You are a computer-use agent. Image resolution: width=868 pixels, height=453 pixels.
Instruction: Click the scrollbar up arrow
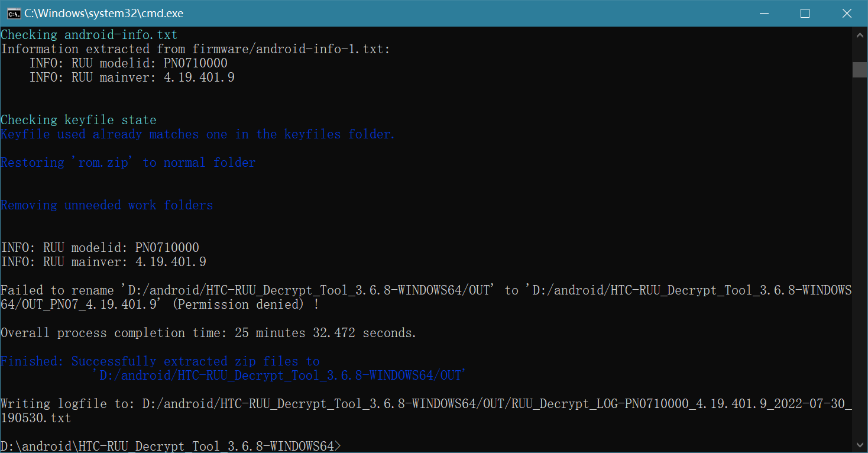[x=860, y=35]
